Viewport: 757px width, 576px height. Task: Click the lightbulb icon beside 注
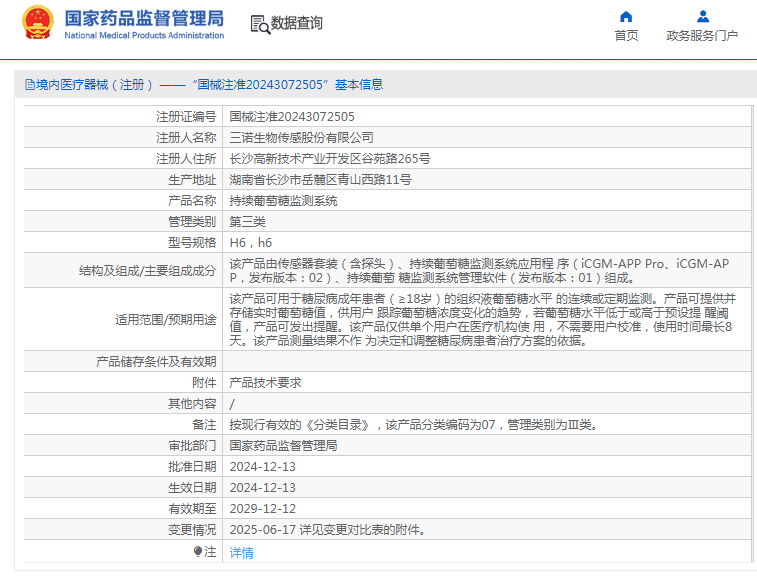197,551
